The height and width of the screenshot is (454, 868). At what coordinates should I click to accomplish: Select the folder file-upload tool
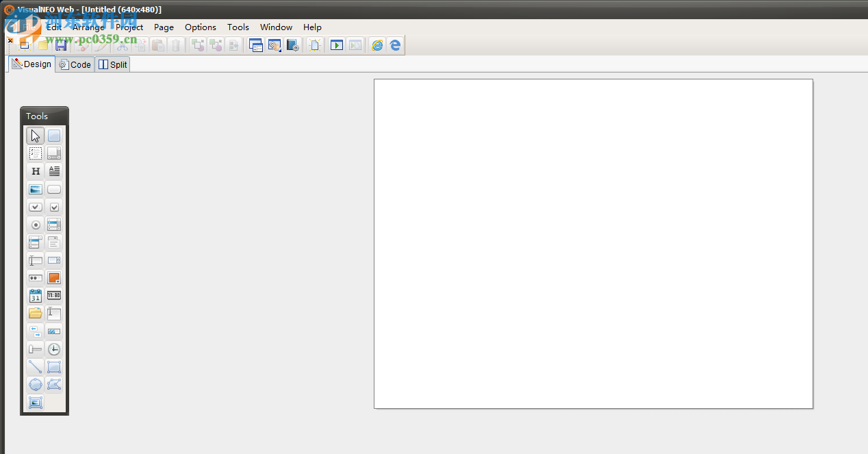click(36, 314)
